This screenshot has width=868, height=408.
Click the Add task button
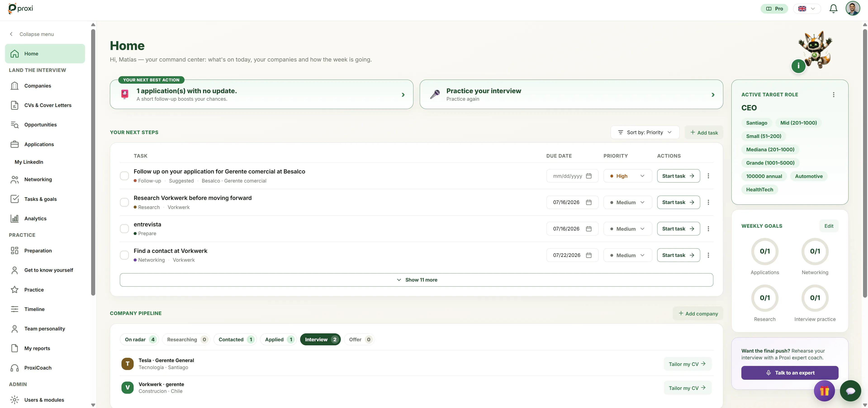(704, 133)
